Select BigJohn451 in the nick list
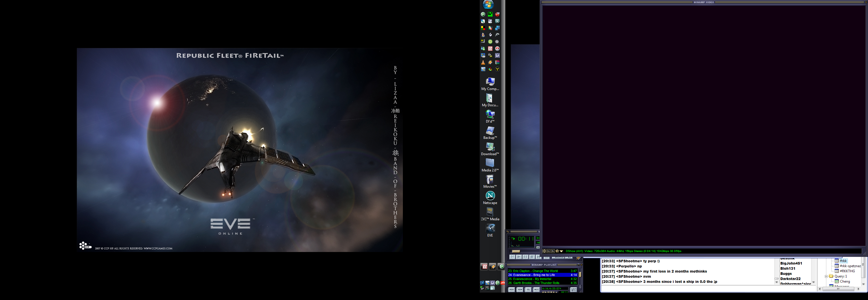The height and width of the screenshot is (300, 868). click(x=791, y=264)
